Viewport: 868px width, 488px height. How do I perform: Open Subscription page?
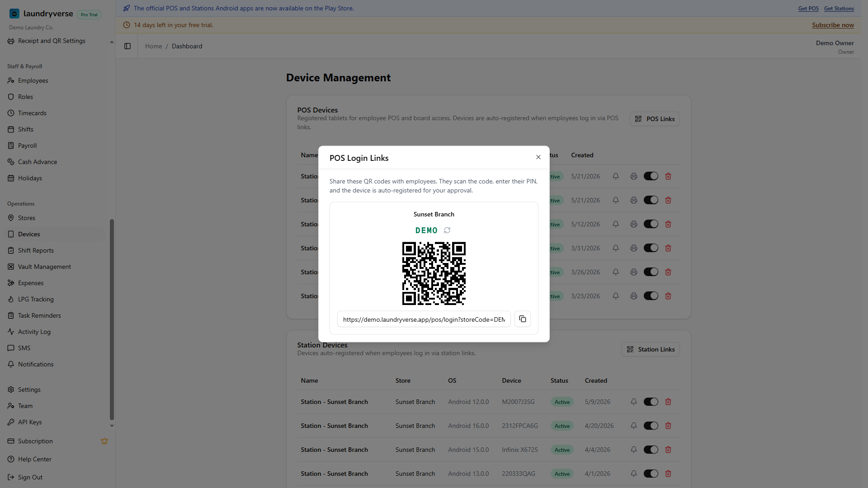(57, 441)
